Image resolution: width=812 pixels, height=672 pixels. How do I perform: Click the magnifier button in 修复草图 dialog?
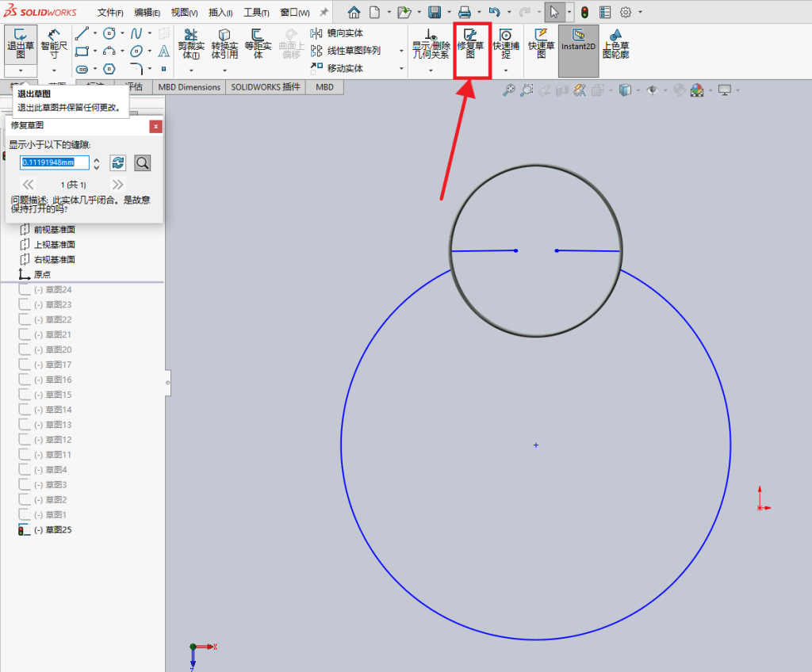pos(143,163)
